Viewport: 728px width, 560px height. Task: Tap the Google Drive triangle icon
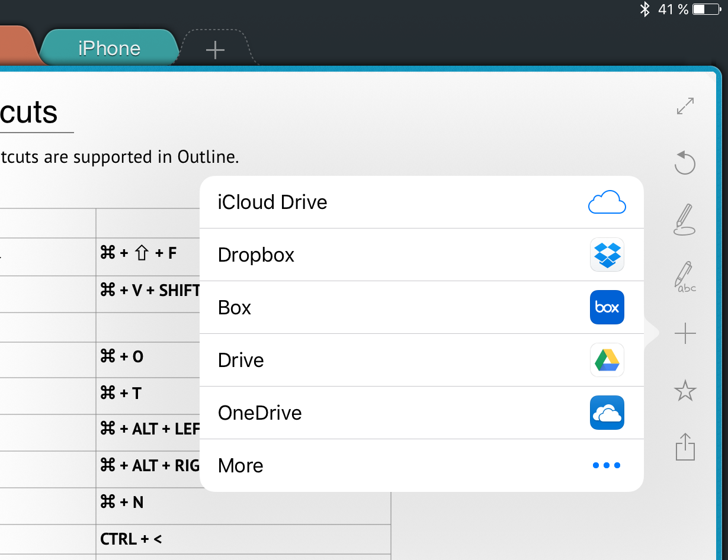607,360
